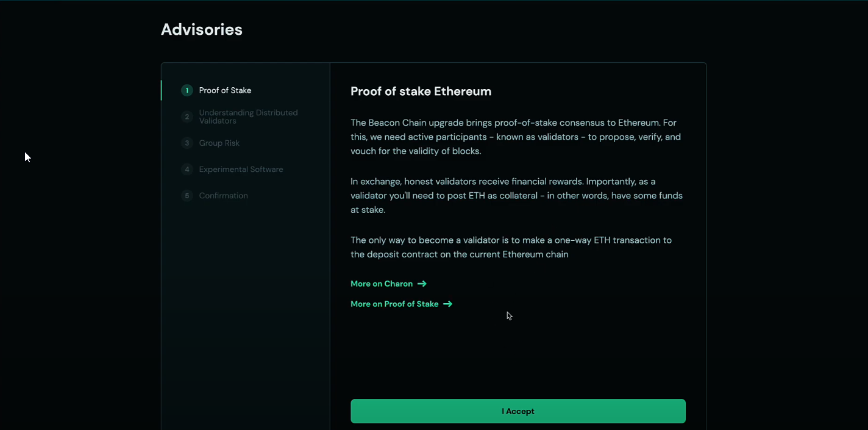Follow the More on Proof of Stake link
868x430 pixels.
coord(394,304)
